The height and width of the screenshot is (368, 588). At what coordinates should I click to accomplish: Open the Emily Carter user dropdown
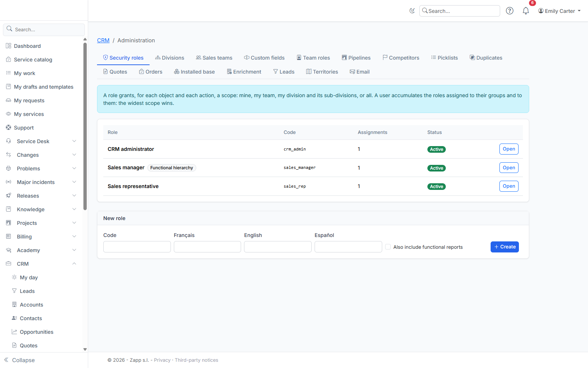[559, 11]
